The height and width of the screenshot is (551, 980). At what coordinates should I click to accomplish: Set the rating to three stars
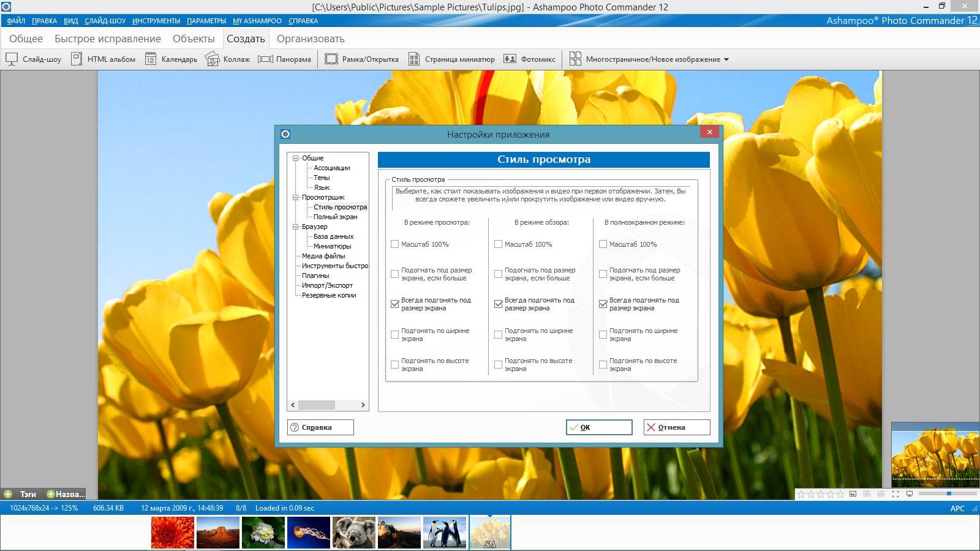(x=821, y=494)
